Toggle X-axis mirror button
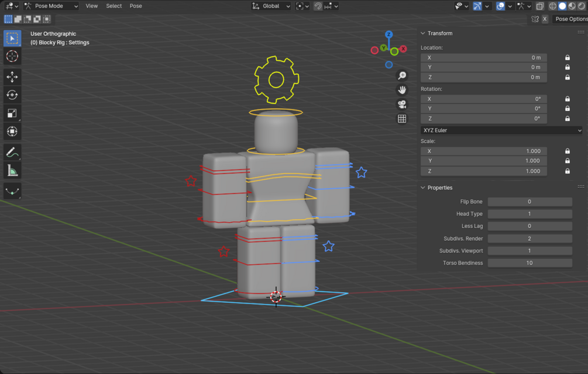Image resolution: width=588 pixels, height=374 pixels. pyautogui.click(x=545, y=19)
